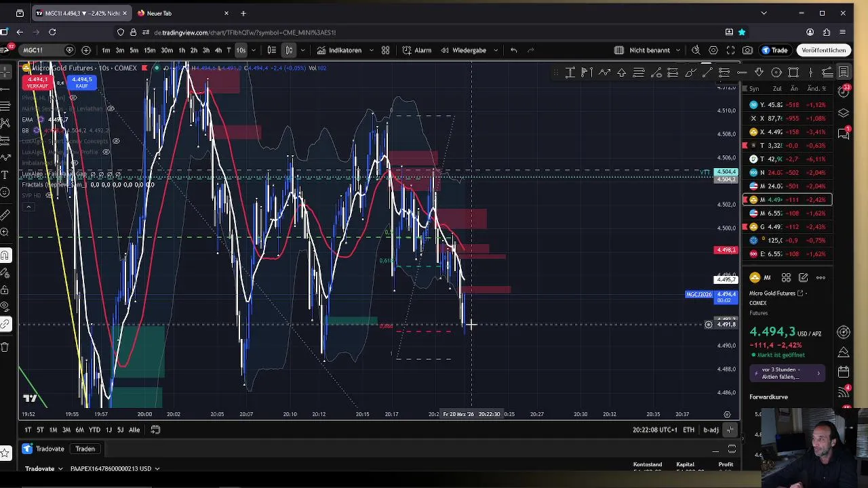
Task: Open alerts panel icon with badge
Action: 844,91
